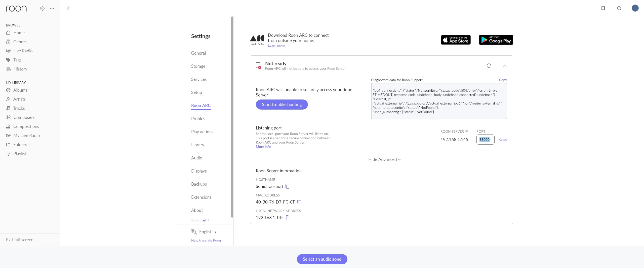Image resolution: width=644 pixels, height=268 pixels.
Task: Get it on Google Play badge
Action: (x=496, y=40)
